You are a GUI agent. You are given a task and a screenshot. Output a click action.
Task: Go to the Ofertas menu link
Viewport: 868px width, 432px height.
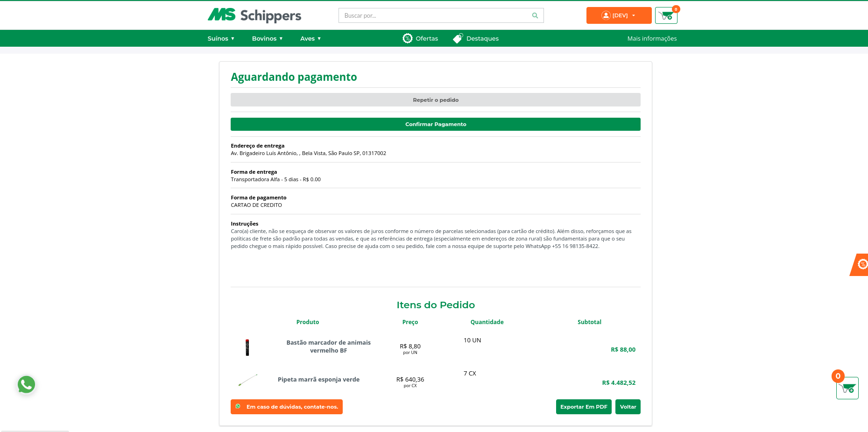pyautogui.click(x=427, y=38)
